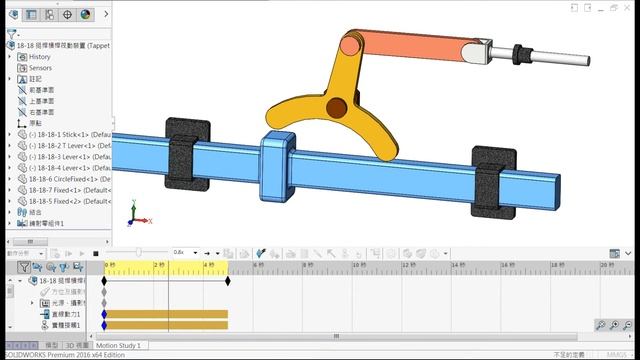
Task: Select the 18-18-5 Fixed<2> part
Action: click(69, 201)
